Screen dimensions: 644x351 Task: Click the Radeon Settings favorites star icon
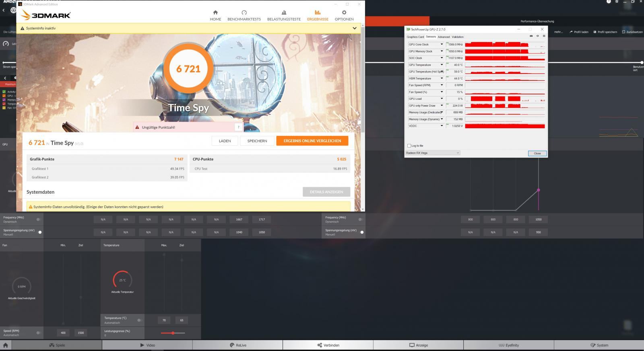tap(617, 2)
